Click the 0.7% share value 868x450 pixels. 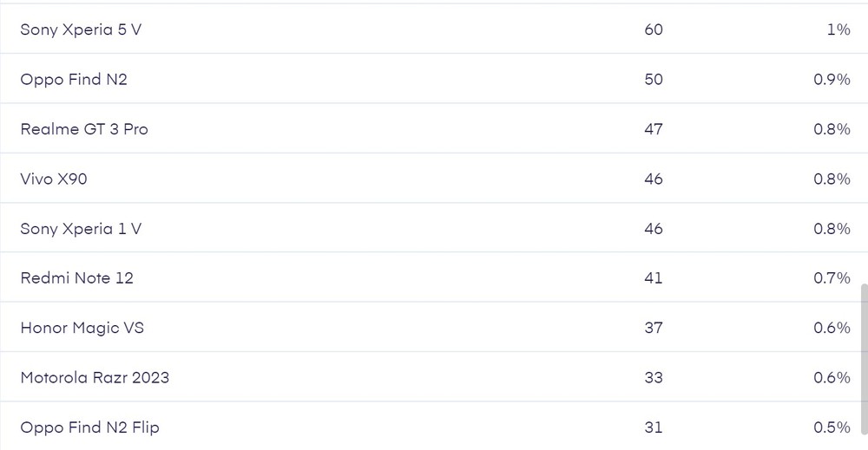[832, 278]
